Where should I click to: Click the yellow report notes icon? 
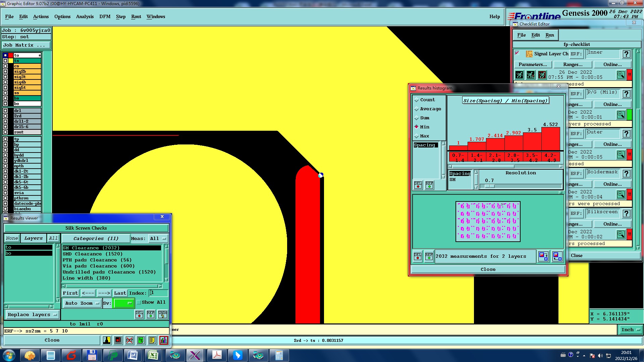click(152, 340)
